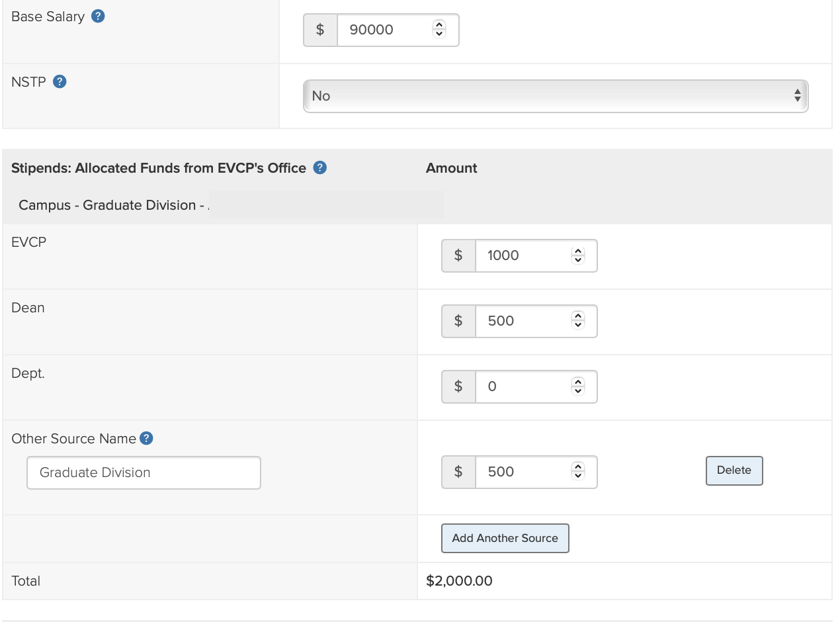Increase Graduate Division amount with stepper

[578, 468]
